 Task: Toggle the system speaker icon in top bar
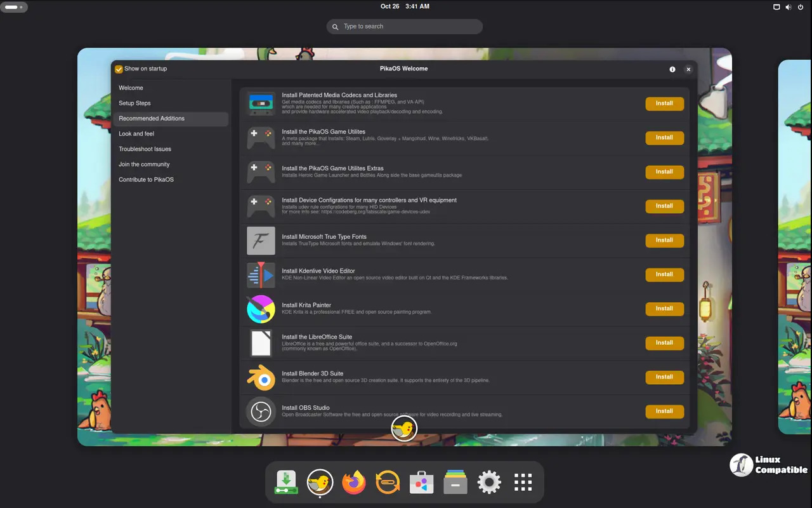(x=788, y=7)
